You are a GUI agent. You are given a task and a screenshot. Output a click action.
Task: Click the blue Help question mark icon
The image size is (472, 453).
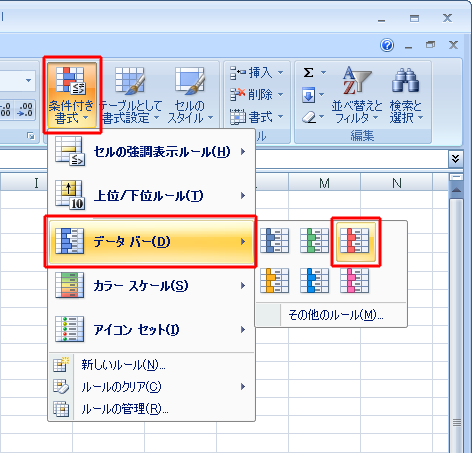tap(387, 45)
